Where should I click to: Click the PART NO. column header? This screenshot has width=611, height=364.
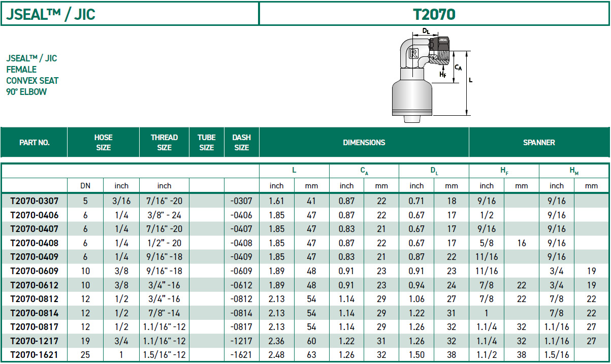[x=35, y=143]
